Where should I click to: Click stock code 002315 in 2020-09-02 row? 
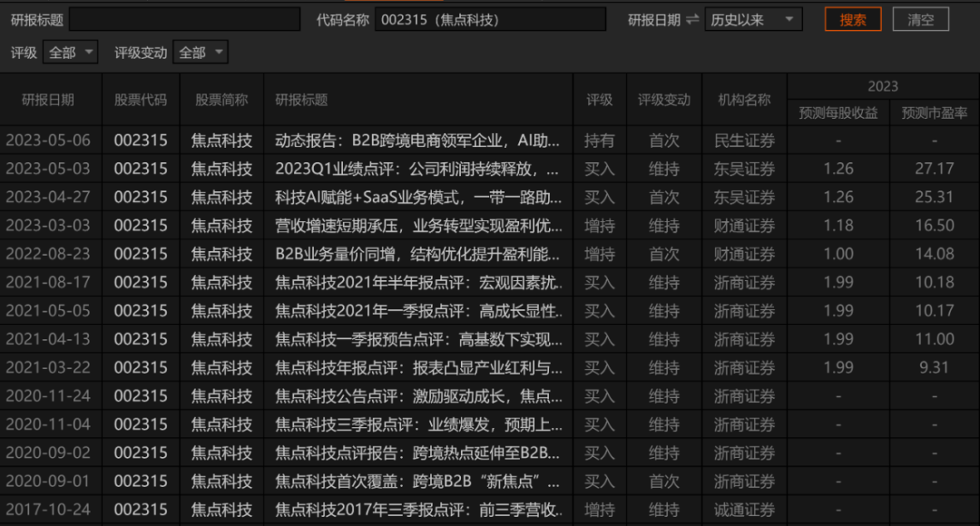click(141, 453)
